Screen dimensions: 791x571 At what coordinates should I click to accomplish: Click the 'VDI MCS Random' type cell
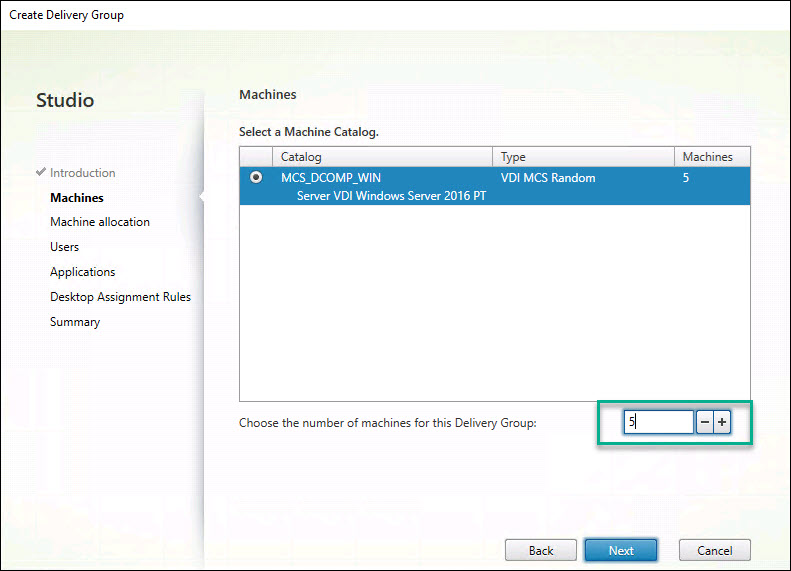548,178
